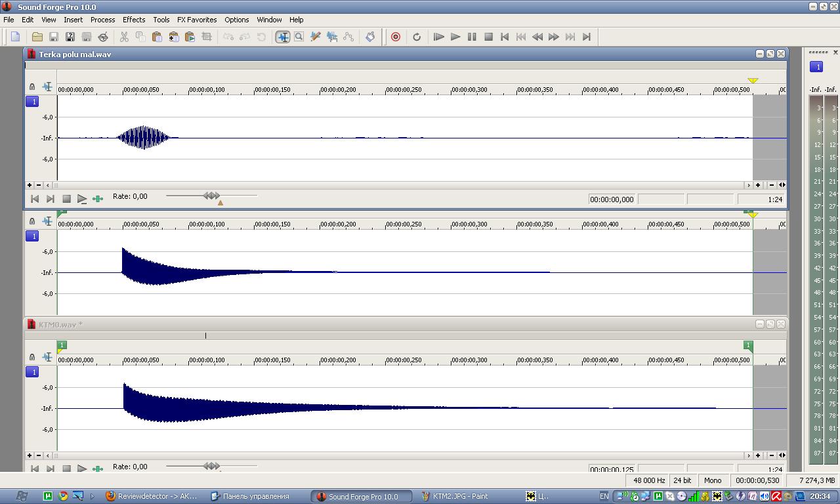Open the Effects menu
The width and height of the screenshot is (840, 504).
point(134,20)
